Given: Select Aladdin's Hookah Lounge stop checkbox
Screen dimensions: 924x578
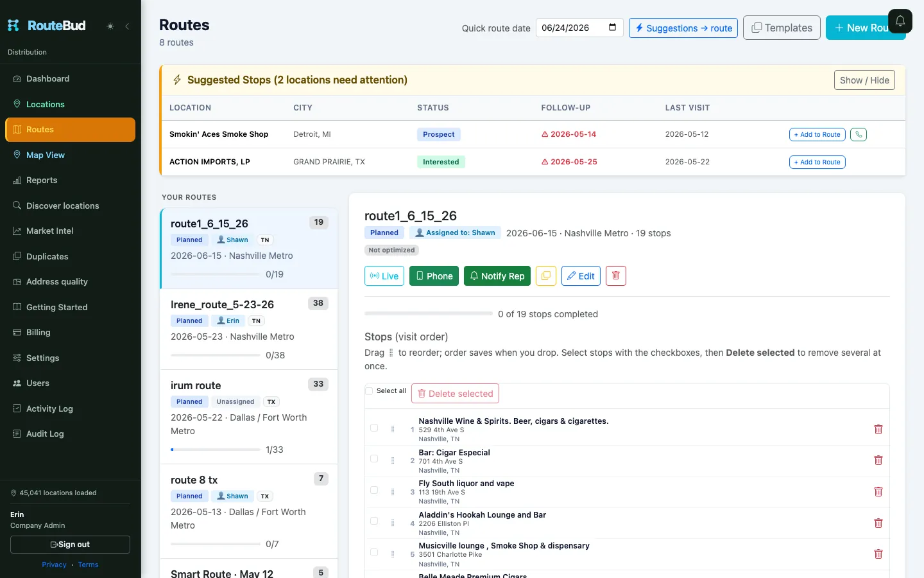Looking at the screenshot, I should click(374, 521).
